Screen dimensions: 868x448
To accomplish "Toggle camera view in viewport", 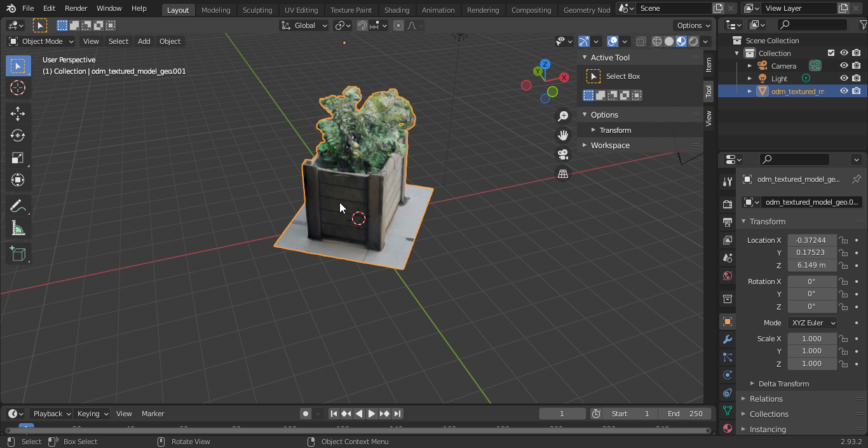I will click(x=562, y=154).
